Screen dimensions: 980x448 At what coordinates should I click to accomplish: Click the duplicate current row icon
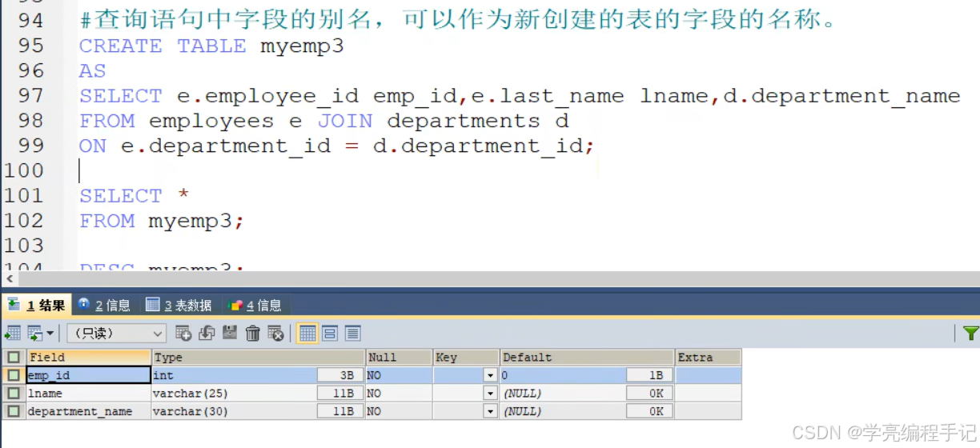pos(207,334)
